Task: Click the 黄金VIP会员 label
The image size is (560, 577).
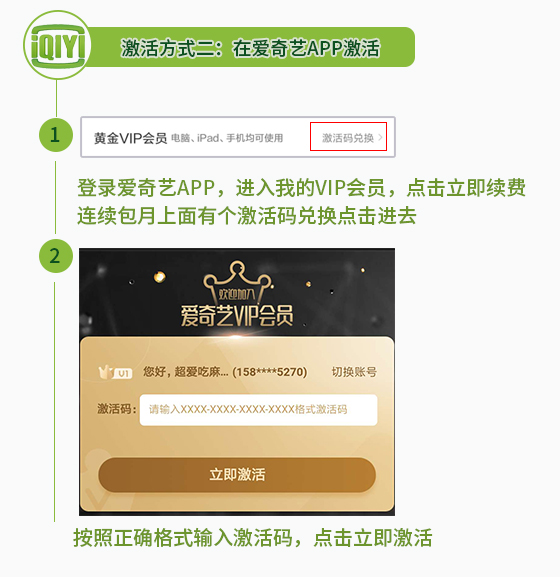Action: click(130, 138)
